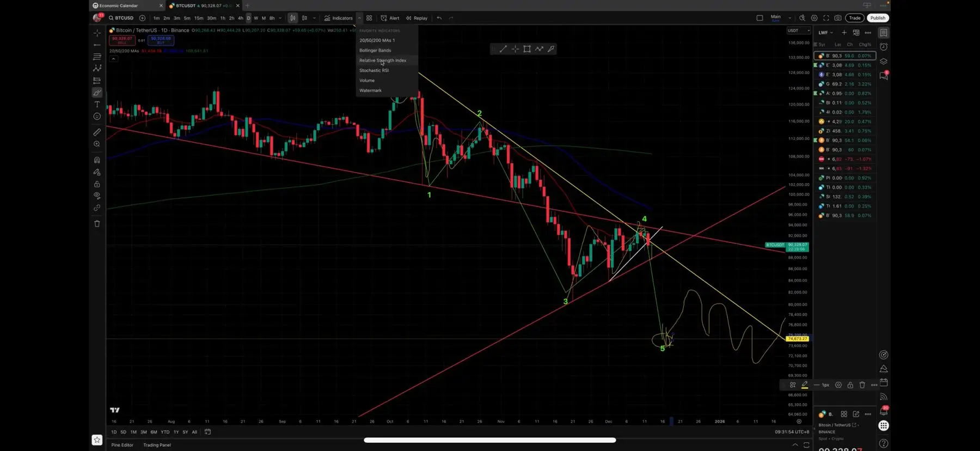
Task: Activate the zoom in tool
Action: coord(97,144)
